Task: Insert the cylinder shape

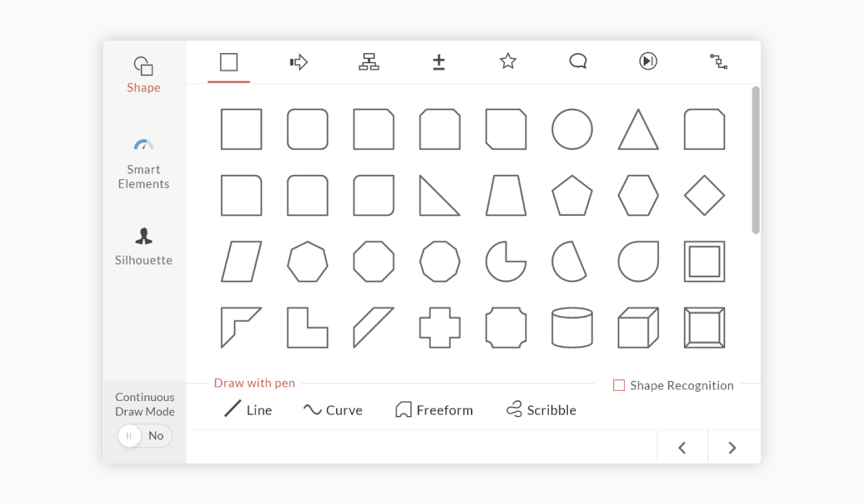Action: click(572, 328)
